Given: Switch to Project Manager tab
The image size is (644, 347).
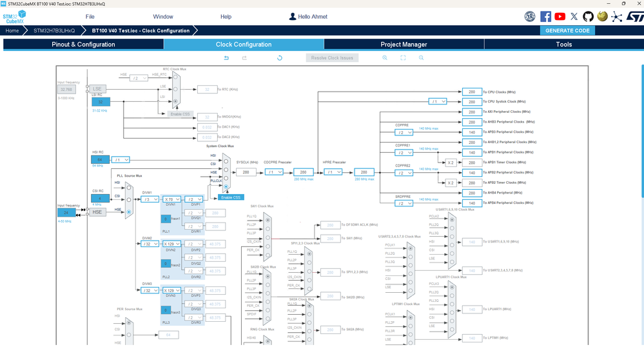Looking at the screenshot, I should 404,45.
